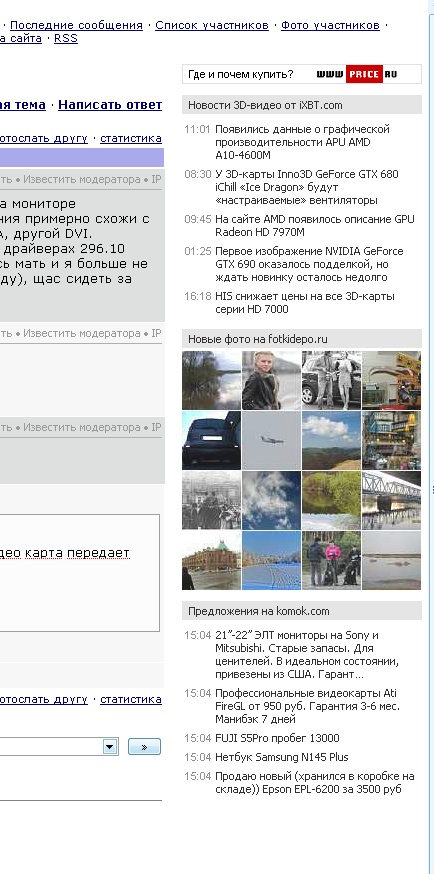Screen dimensions: 434x874
Task: Open three people outdoors thumbnail
Action: click(x=331, y=561)
